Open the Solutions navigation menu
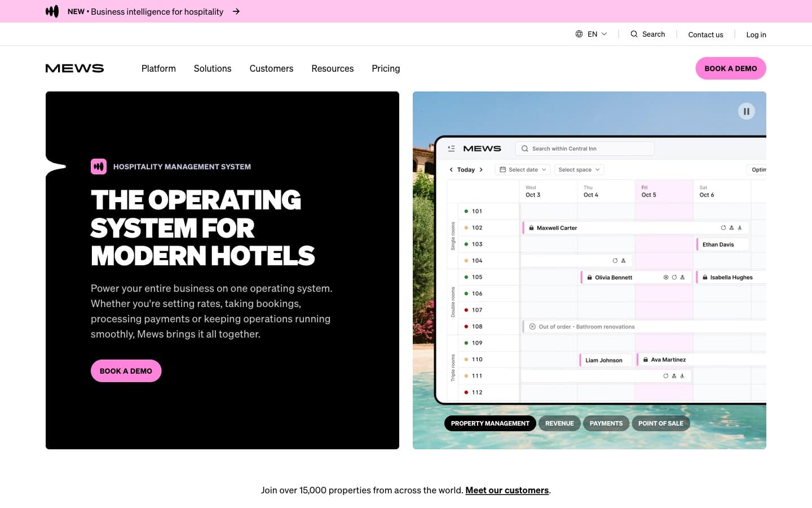812x508 pixels. (x=213, y=68)
